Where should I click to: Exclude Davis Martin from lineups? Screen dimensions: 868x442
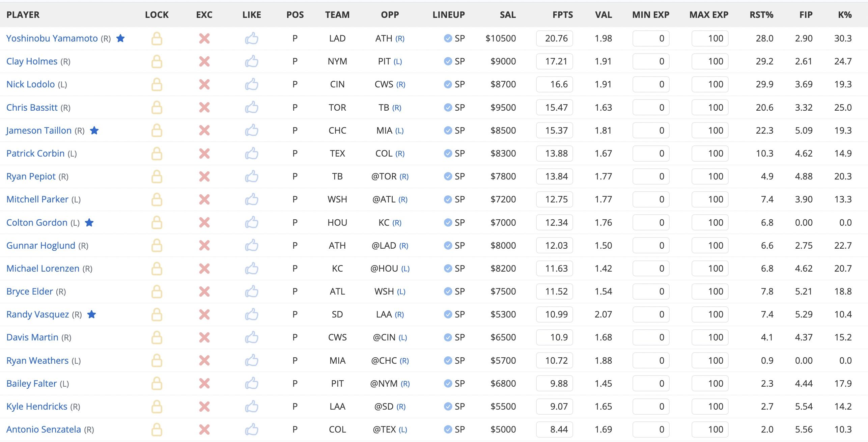pos(204,337)
